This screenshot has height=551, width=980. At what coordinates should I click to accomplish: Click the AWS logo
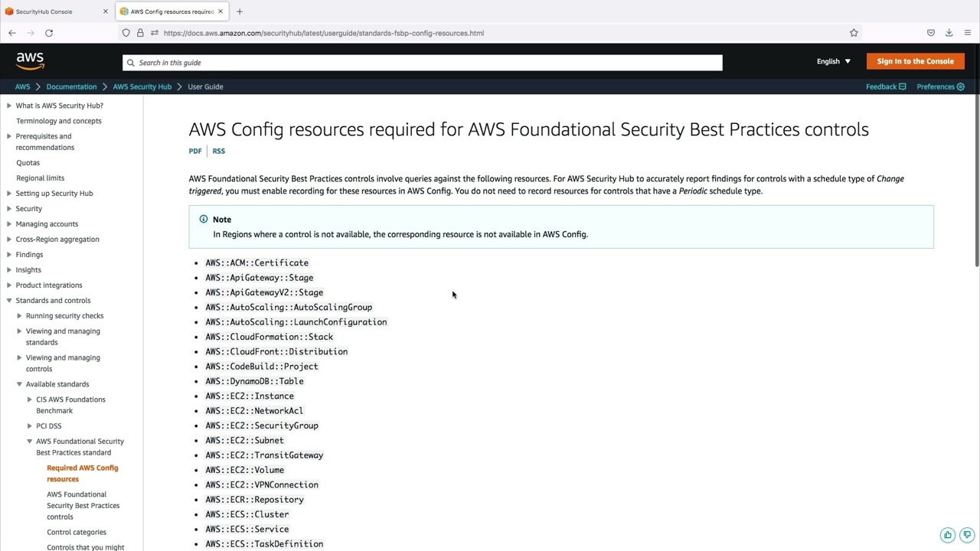[30, 61]
